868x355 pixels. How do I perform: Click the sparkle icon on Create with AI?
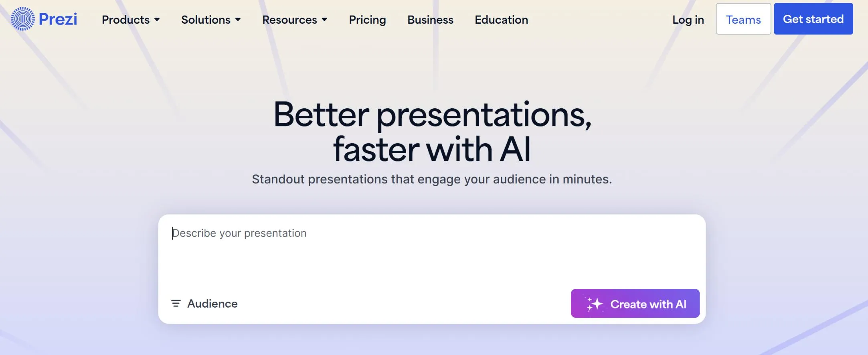pyautogui.click(x=595, y=304)
